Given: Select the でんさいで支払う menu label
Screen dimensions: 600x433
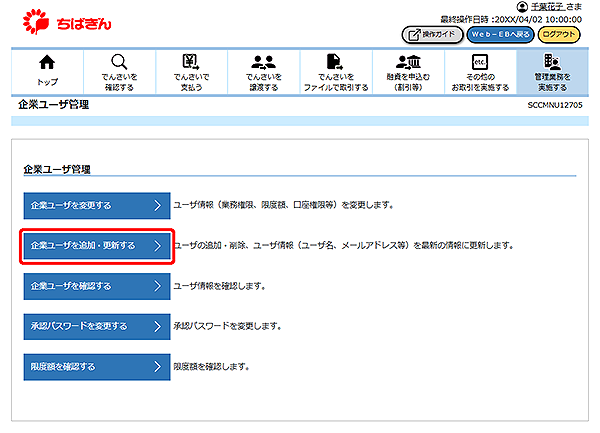Looking at the screenshot, I should (191, 82).
